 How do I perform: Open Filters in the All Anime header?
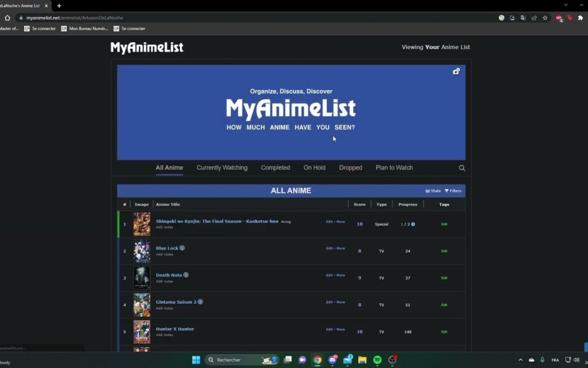[453, 191]
